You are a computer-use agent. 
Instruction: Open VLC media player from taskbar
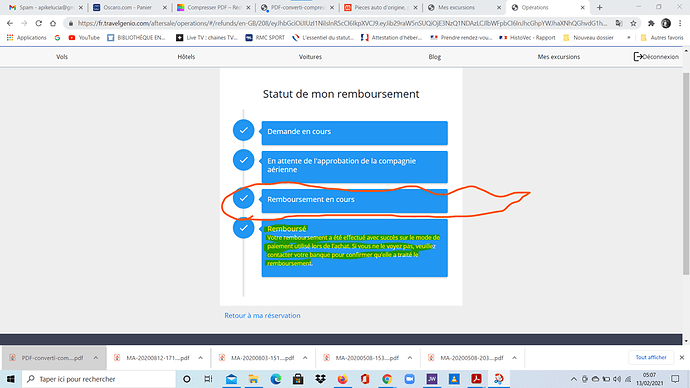click(454, 379)
